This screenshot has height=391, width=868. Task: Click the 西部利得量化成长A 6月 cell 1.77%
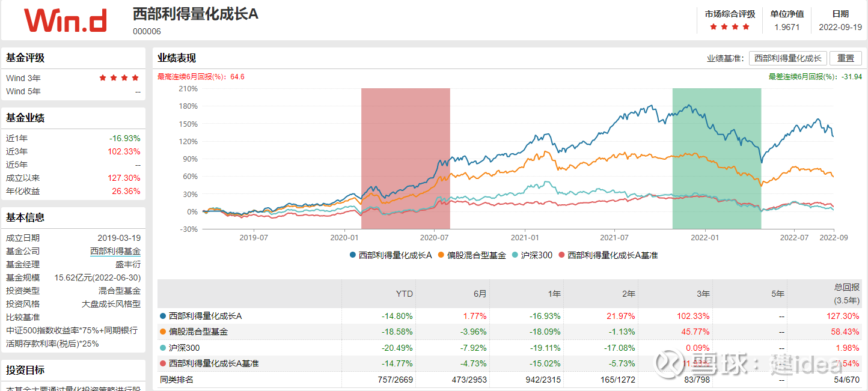tap(475, 316)
